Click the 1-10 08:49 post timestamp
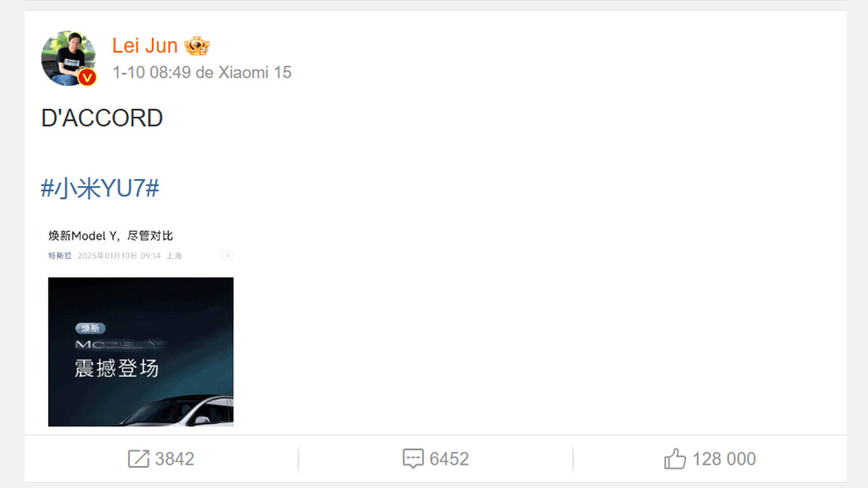 [151, 73]
